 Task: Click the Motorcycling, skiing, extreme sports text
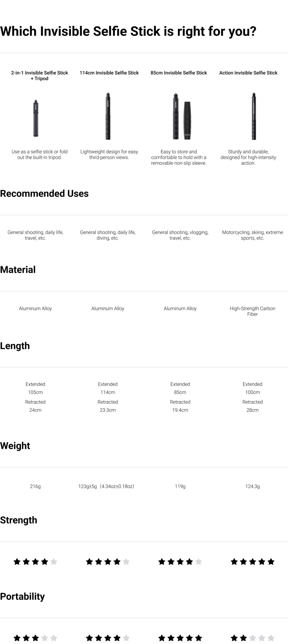(253, 235)
